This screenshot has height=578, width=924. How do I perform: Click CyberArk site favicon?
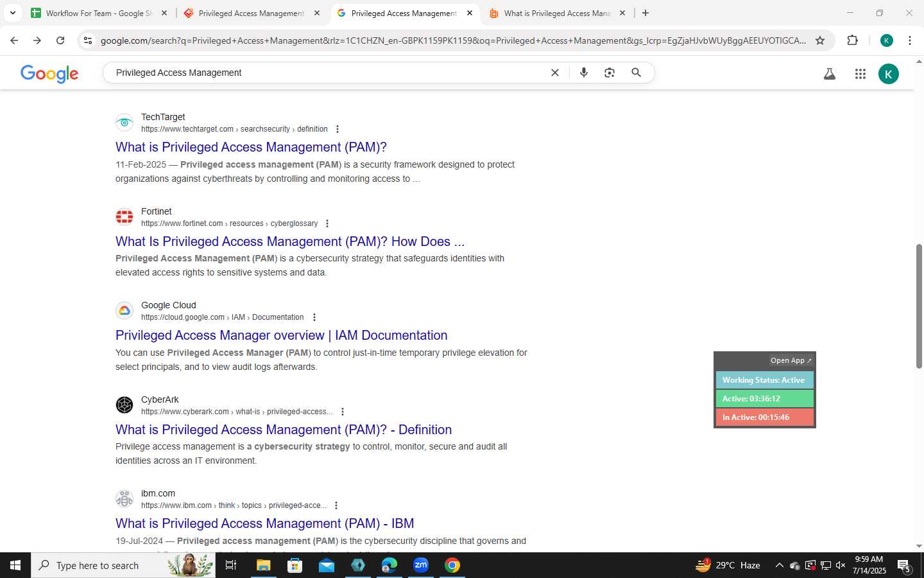pyautogui.click(x=124, y=405)
